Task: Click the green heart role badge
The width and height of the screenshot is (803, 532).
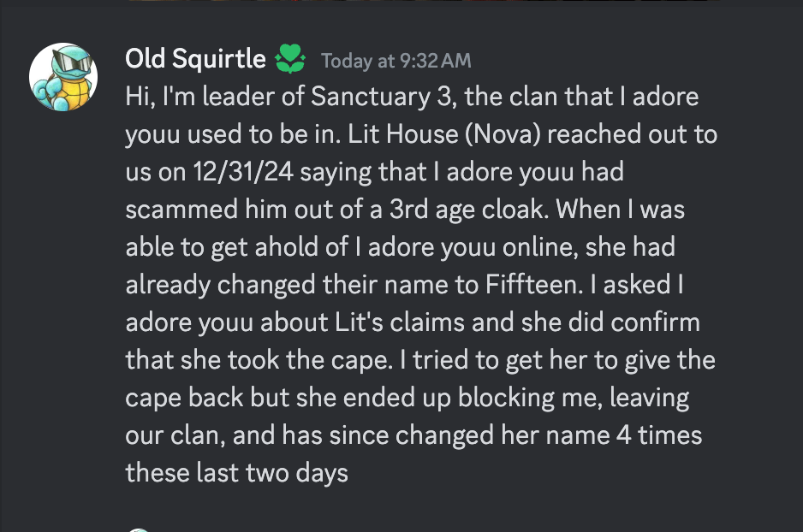Action: click(290, 59)
